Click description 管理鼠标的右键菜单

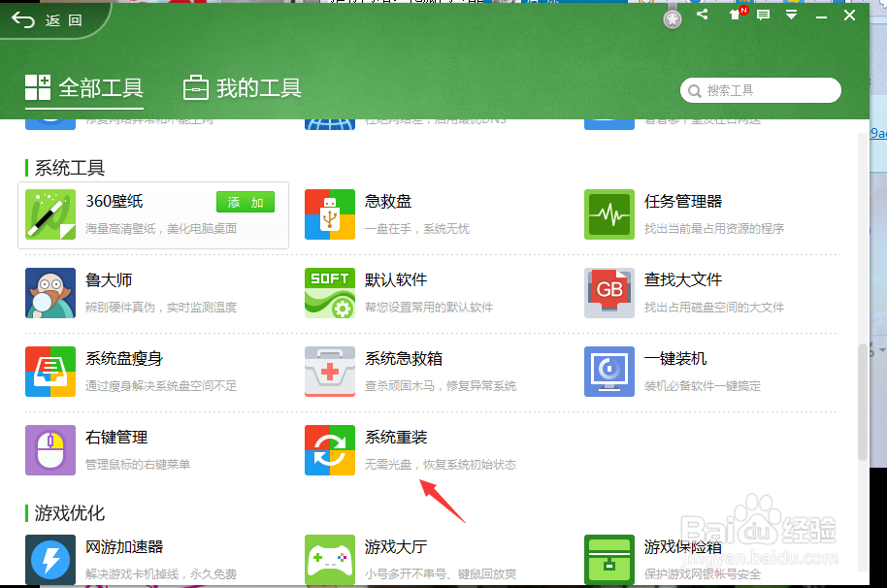(x=138, y=464)
